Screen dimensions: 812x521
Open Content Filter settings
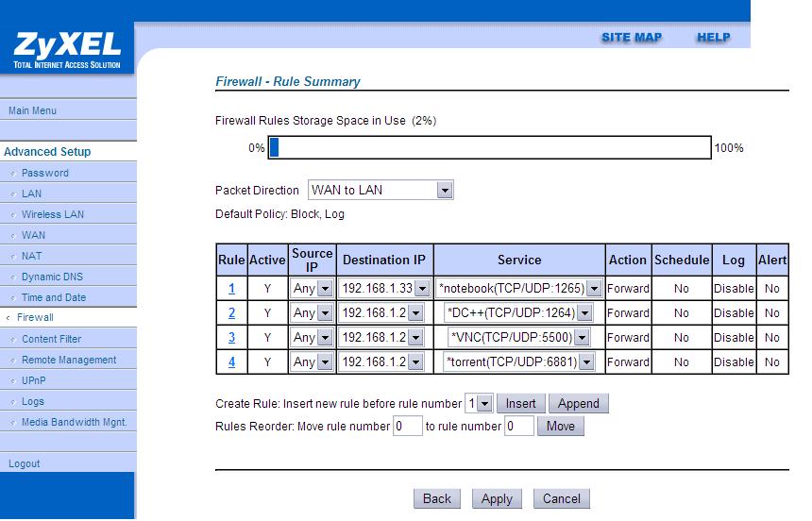point(52,339)
